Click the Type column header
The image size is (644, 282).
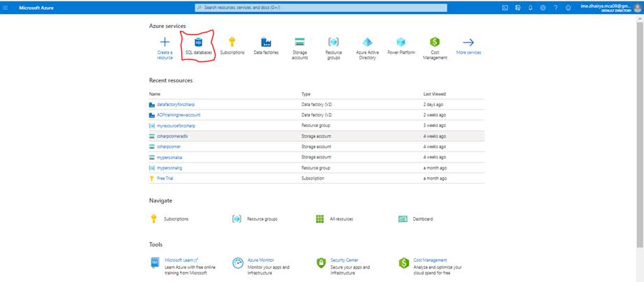pos(306,94)
